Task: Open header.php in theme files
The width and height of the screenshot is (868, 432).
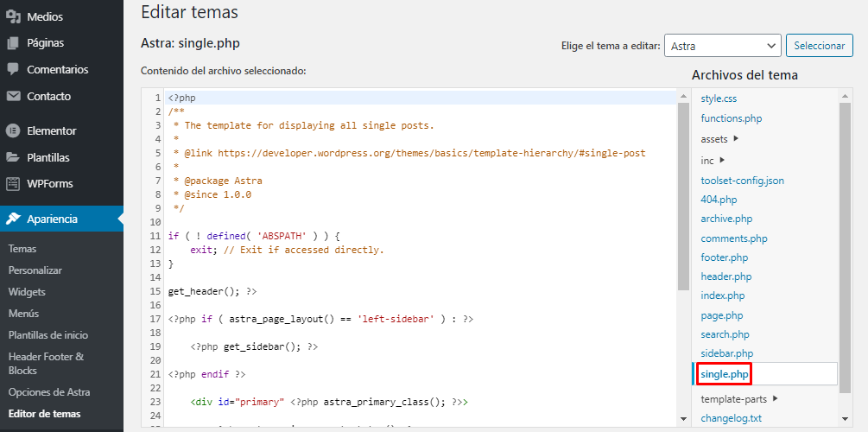Action: click(x=726, y=276)
